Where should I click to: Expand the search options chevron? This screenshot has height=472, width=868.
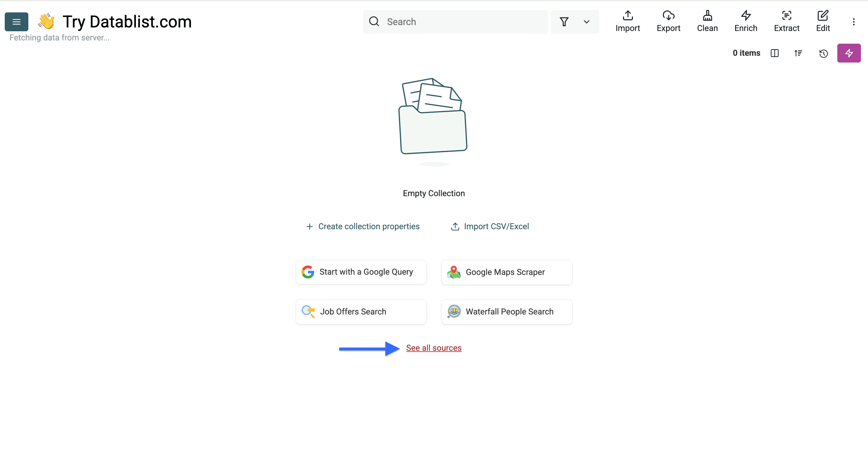(x=586, y=22)
